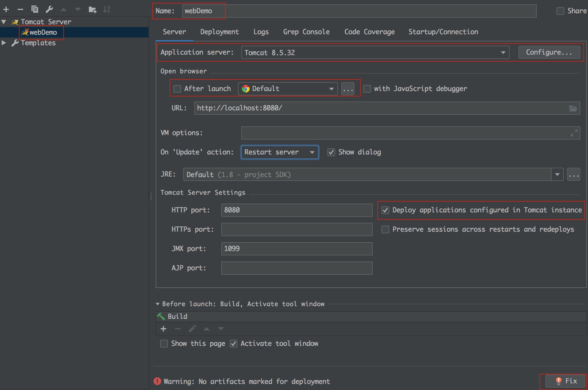Switch to the Server tab
This screenshot has height=390, width=588.
(174, 32)
